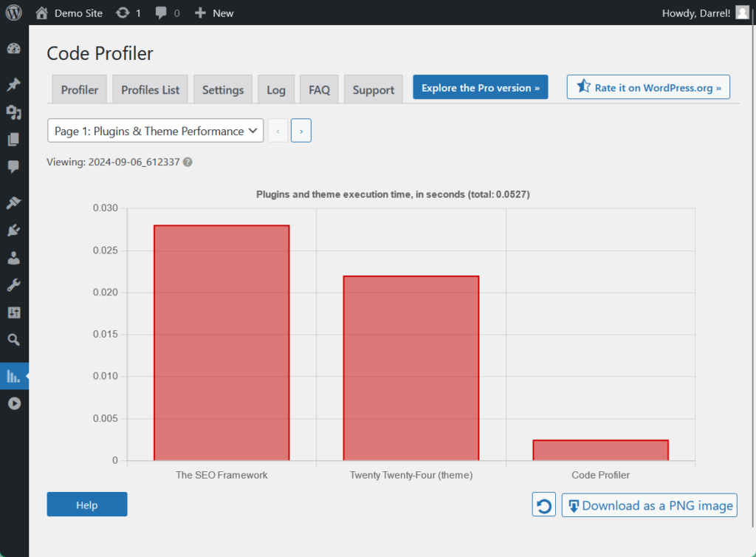Open the New content menu
The height and width of the screenshot is (557, 756).
tap(214, 13)
